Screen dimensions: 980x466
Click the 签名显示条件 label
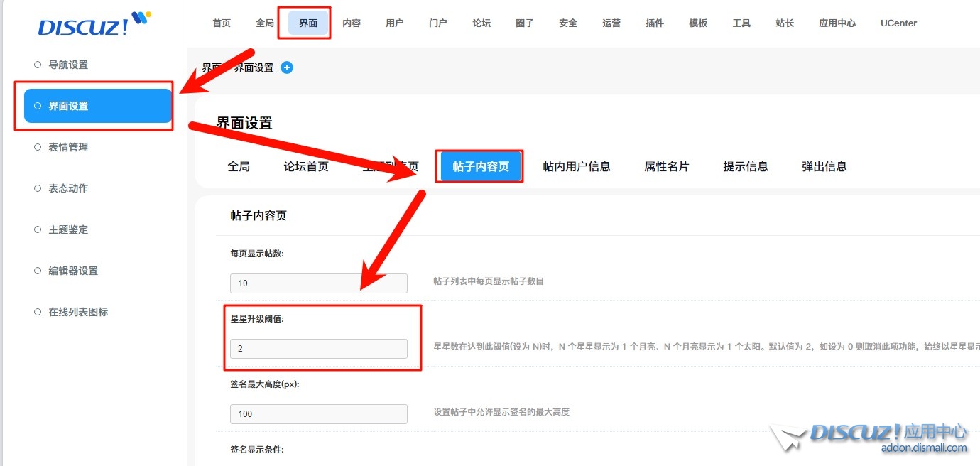tap(257, 450)
